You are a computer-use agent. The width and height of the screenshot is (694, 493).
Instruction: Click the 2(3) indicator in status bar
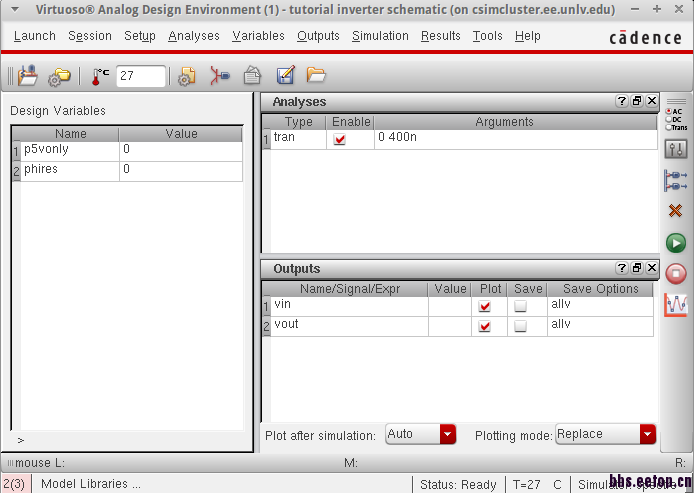[x=15, y=484]
